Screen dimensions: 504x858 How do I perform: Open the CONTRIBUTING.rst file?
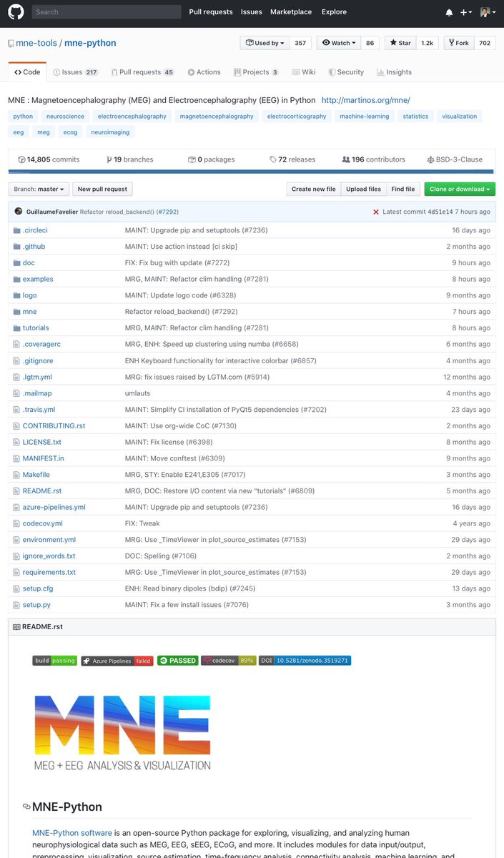click(54, 425)
